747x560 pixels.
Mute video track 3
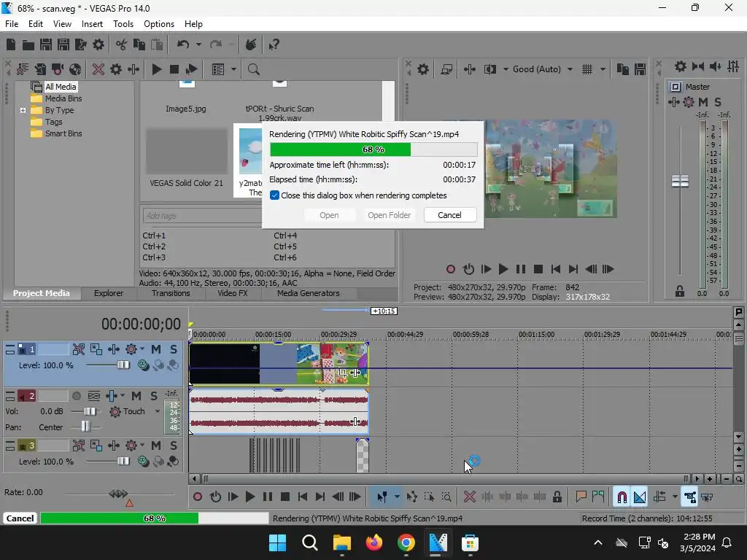pyautogui.click(x=156, y=446)
